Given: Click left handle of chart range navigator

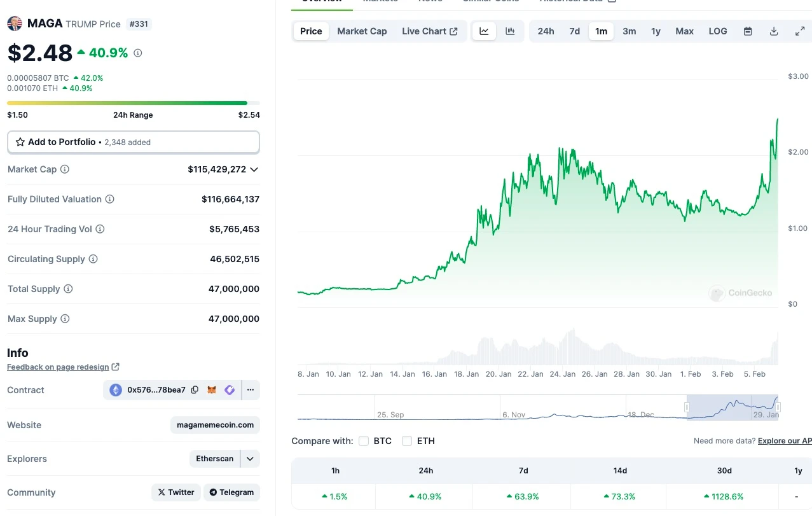Looking at the screenshot, I should coord(687,407).
